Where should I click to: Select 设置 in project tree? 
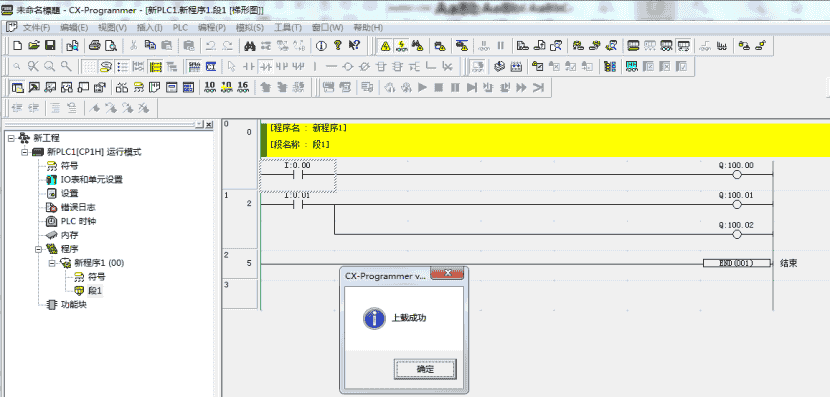point(69,193)
